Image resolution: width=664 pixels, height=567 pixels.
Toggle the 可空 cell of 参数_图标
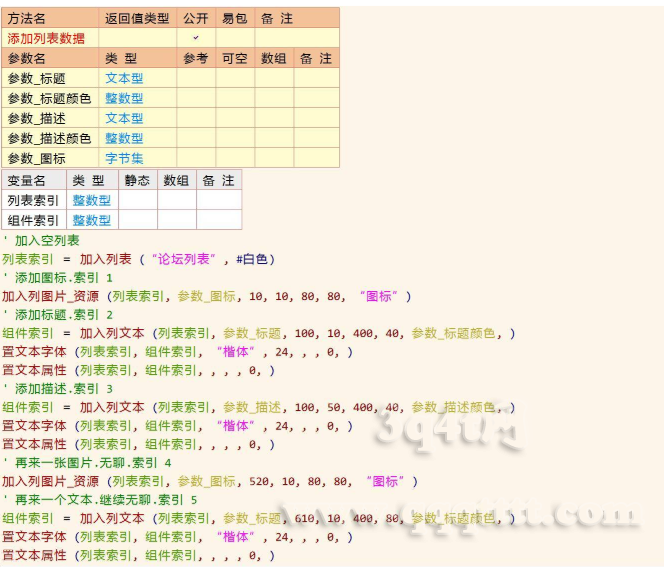click(235, 158)
